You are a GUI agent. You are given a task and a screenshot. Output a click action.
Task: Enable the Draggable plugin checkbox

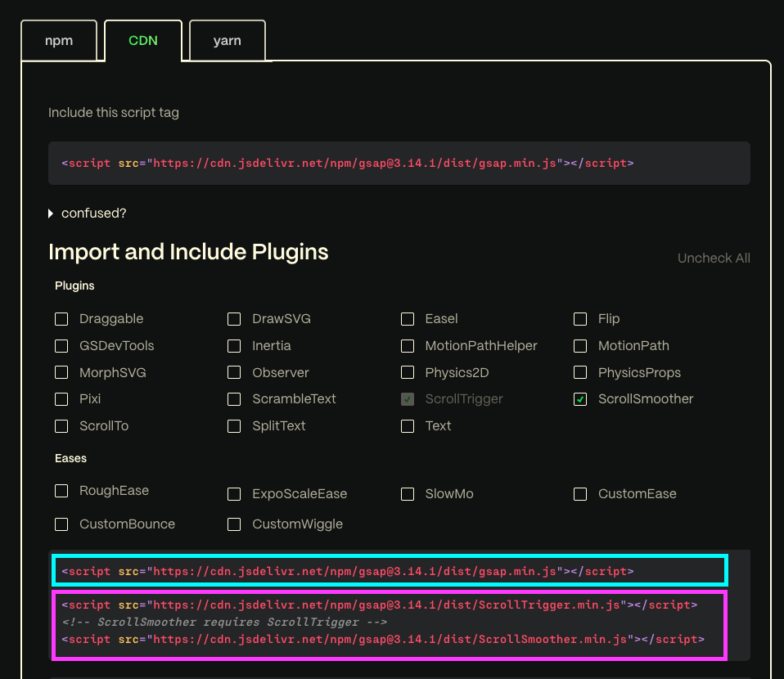pos(61,319)
